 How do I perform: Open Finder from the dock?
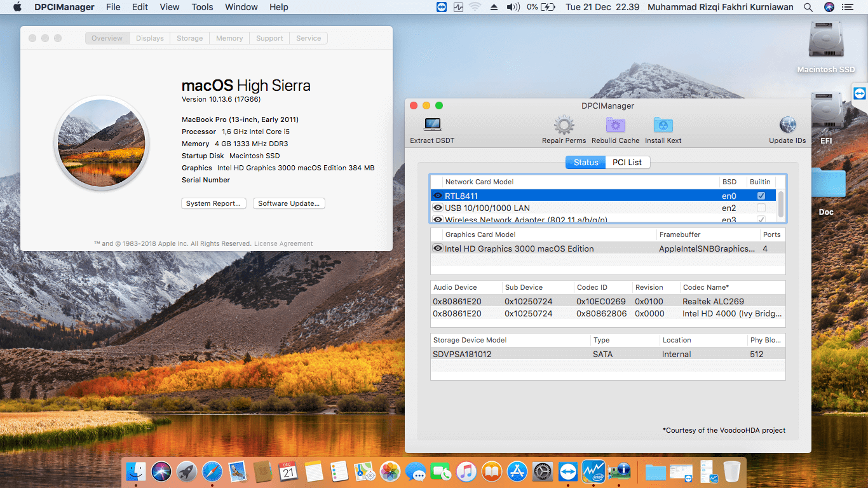135,471
